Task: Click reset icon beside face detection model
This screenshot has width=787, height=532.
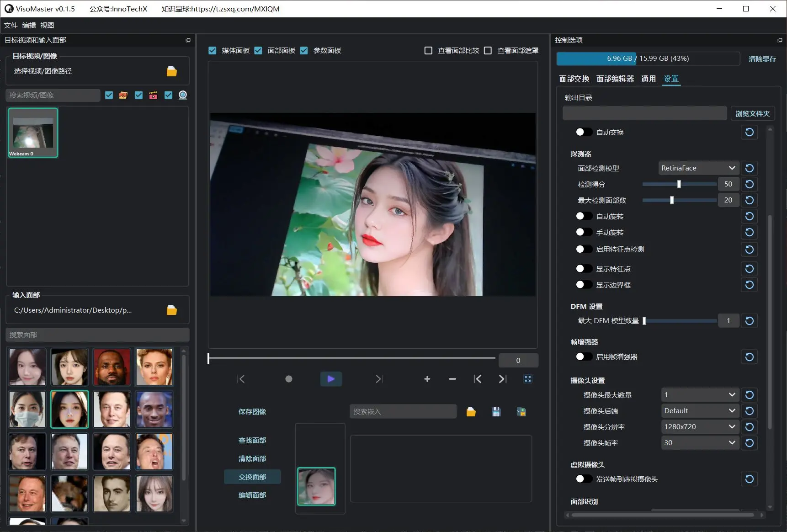Action: [749, 168]
